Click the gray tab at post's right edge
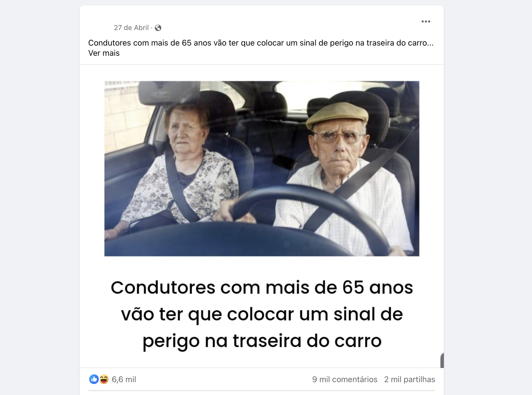Viewport: 532px width, 395px height. pos(442,360)
